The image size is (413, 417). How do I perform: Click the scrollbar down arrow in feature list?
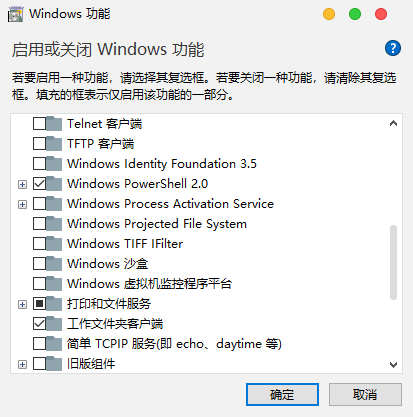coord(393,364)
